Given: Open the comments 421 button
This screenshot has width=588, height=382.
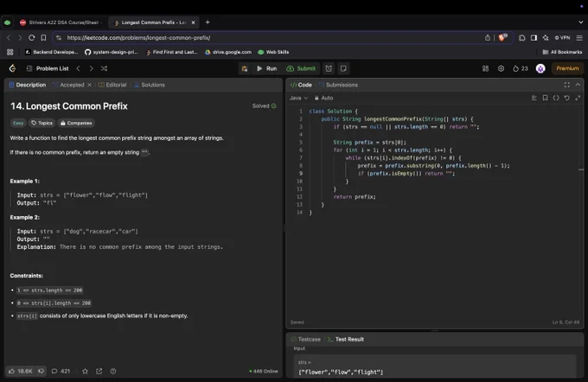Looking at the screenshot, I should (61, 371).
